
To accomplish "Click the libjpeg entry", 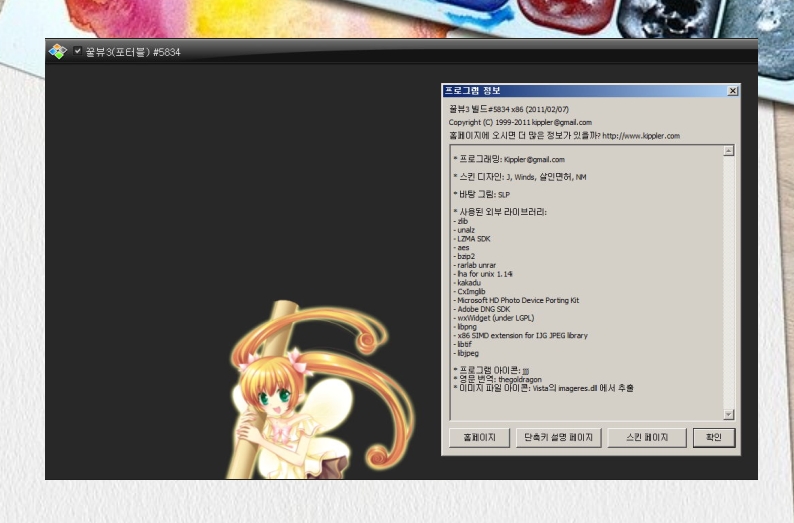I will coord(466,353).
